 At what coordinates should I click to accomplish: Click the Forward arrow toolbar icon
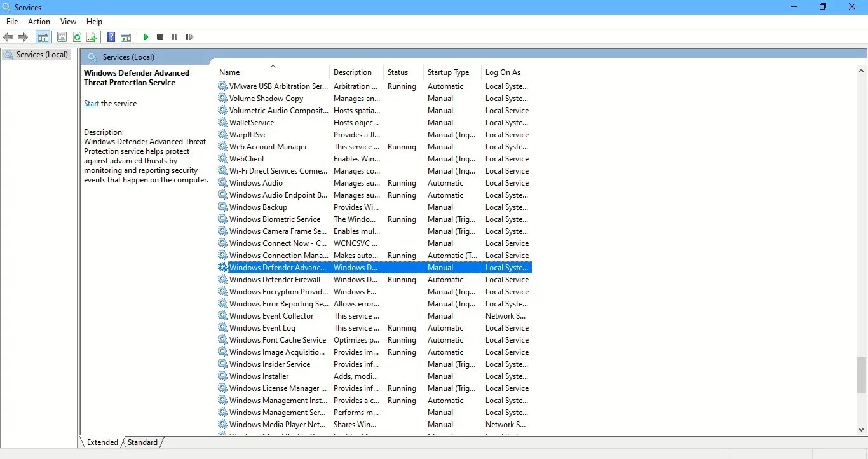(x=23, y=37)
